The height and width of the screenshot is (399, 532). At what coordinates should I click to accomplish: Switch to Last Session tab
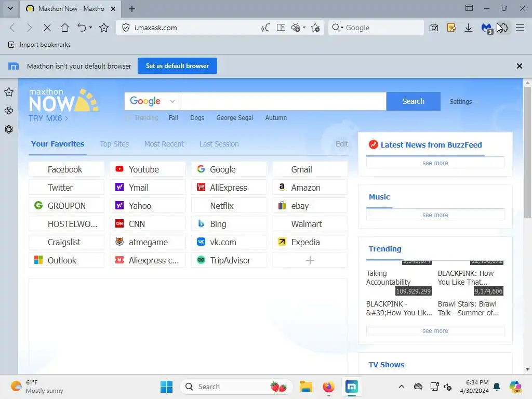coord(219,144)
